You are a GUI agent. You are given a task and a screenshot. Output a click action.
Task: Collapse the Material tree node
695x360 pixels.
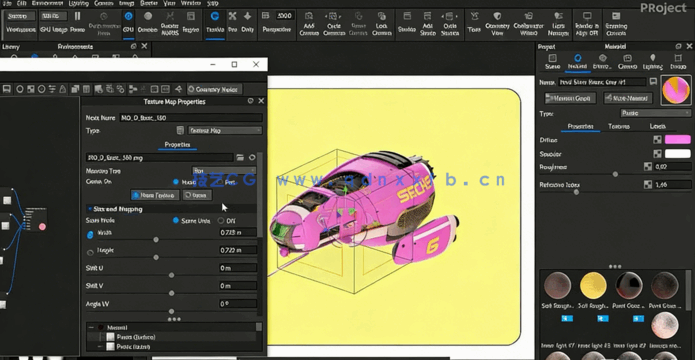coord(91,327)
